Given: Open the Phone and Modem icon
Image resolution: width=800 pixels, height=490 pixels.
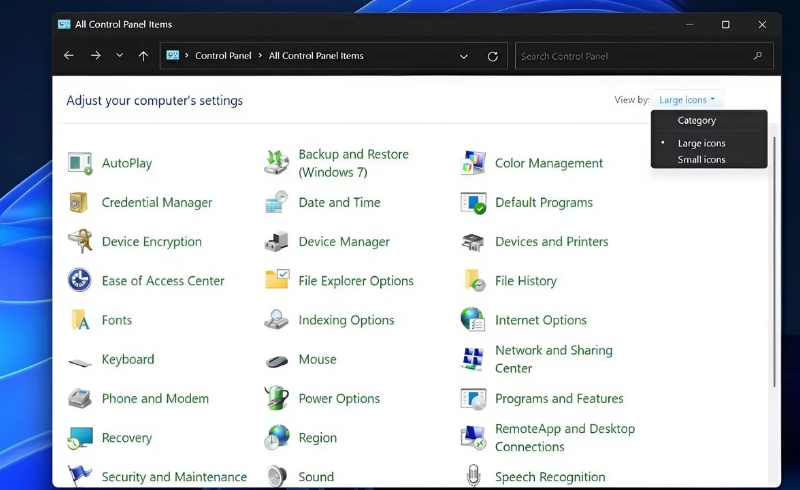Looking at the screenshot, I should pos(80,398).
